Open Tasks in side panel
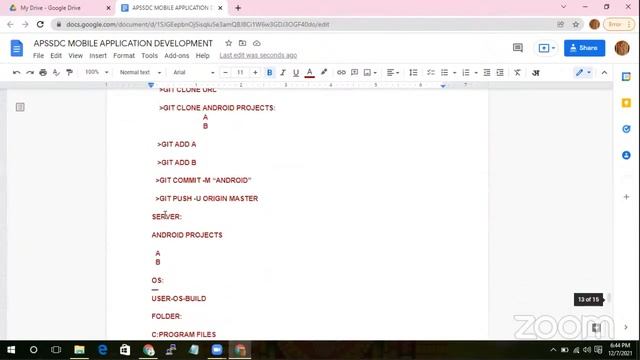The width and height of the screenshot is (640, 360). (626, 129)
